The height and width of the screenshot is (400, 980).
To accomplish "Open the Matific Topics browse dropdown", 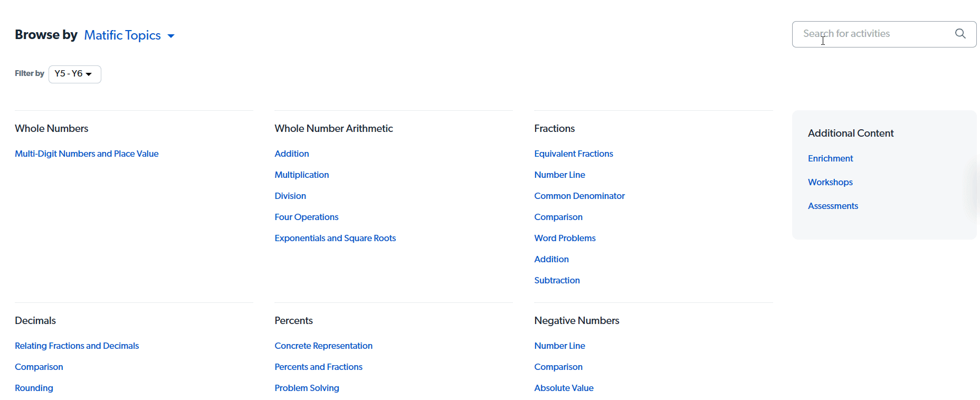I will point(129,35).
